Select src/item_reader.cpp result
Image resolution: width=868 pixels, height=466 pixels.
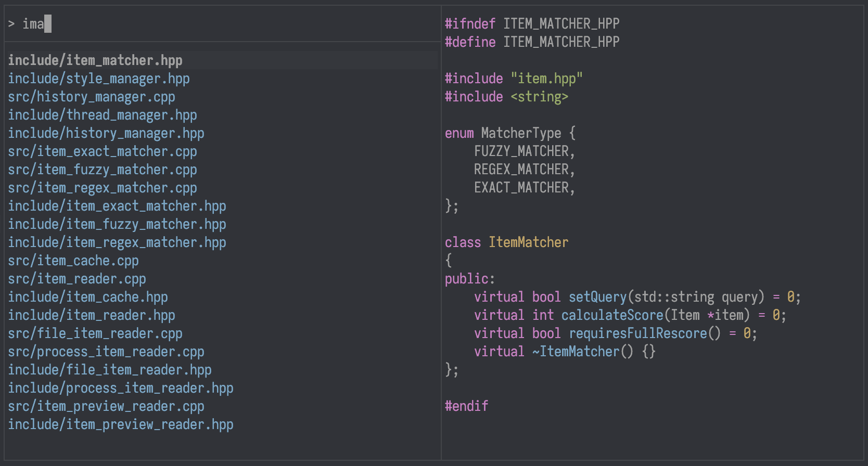coord(77,279)
